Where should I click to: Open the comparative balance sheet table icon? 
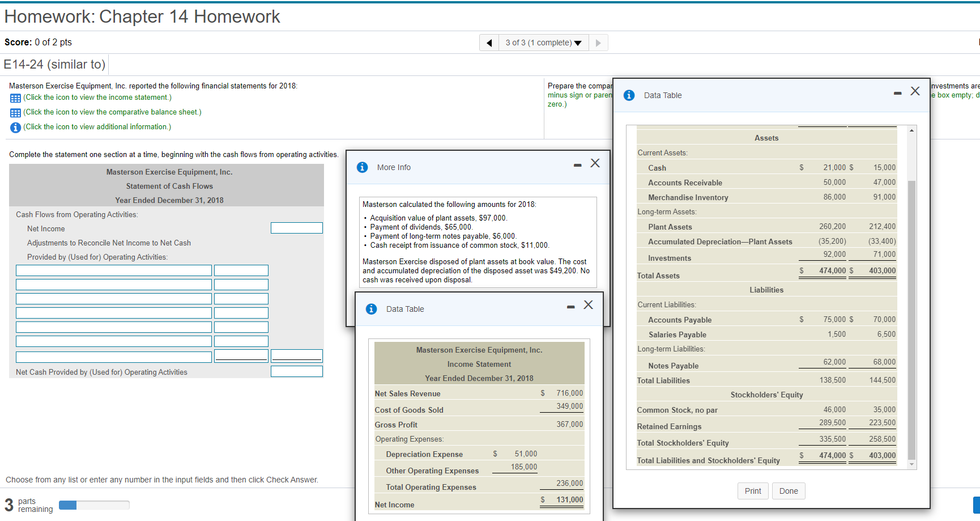16,113
